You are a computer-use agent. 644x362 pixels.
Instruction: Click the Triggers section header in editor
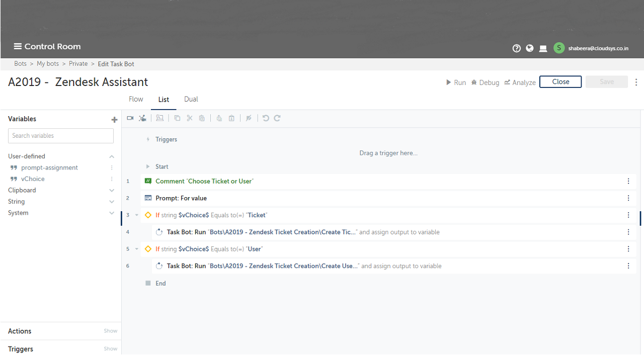tap(166, 139)
